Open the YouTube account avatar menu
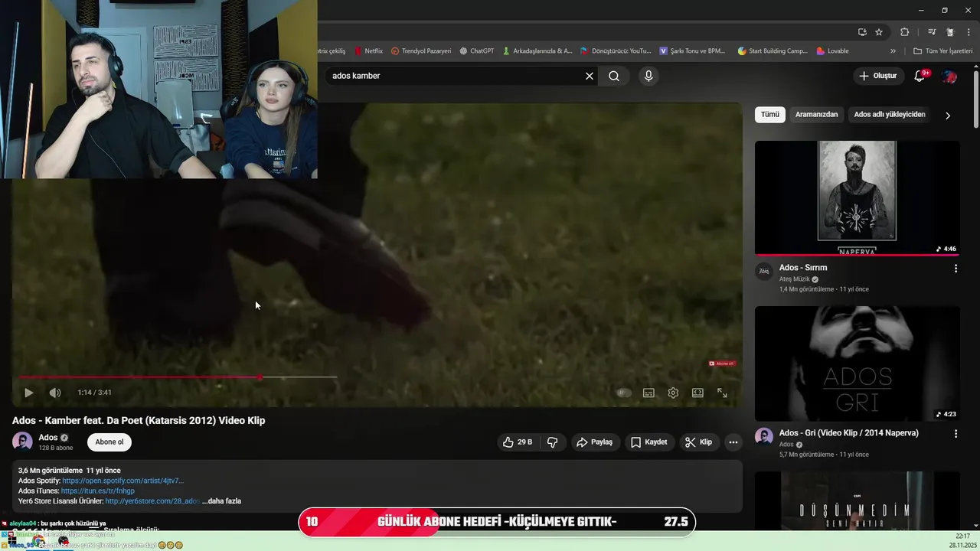980x551 pixels. (949, 76)
